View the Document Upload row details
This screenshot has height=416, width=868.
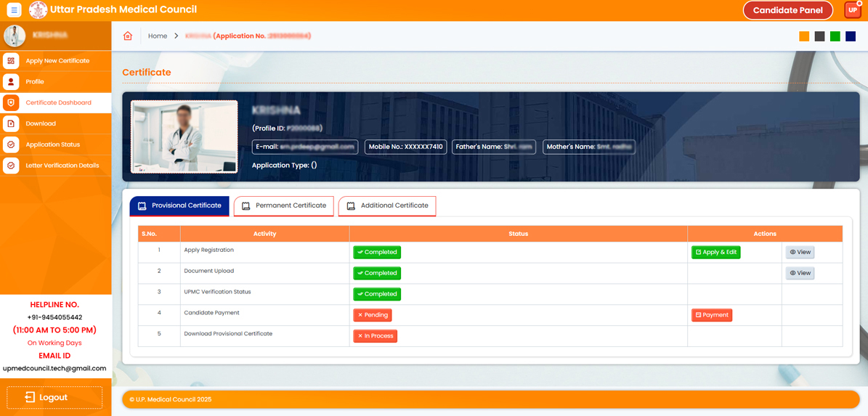[x=800, y=274]
